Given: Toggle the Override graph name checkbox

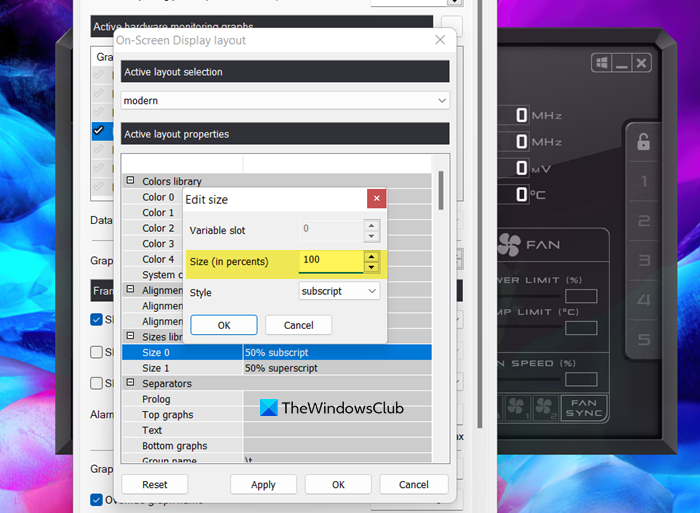Looking at the screenshot, I should coord(96,500).
